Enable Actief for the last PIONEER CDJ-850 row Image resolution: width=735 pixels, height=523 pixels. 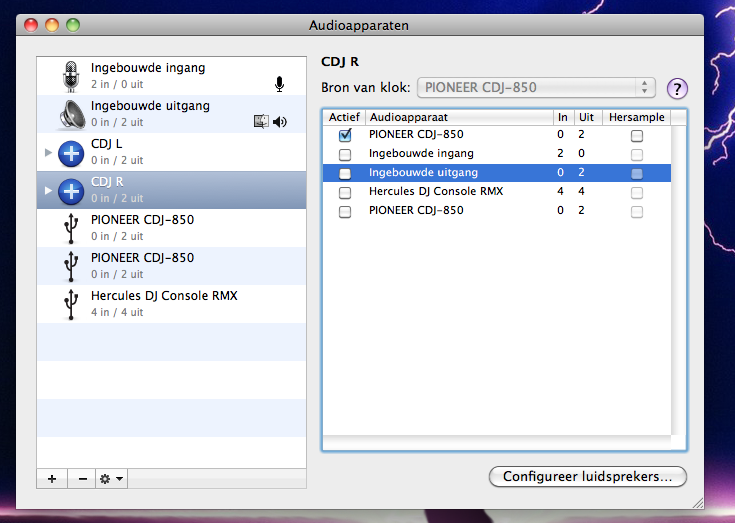tap(345, 211)
